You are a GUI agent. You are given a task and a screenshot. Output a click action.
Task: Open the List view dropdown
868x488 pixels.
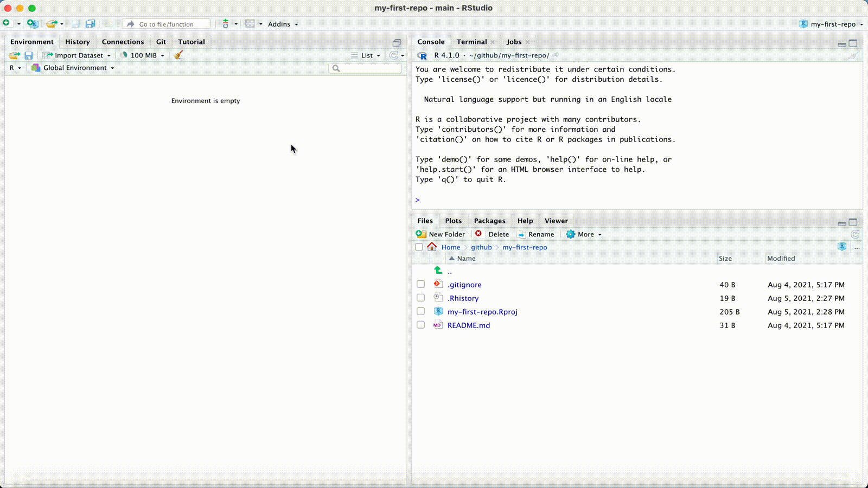coord(366,55)
